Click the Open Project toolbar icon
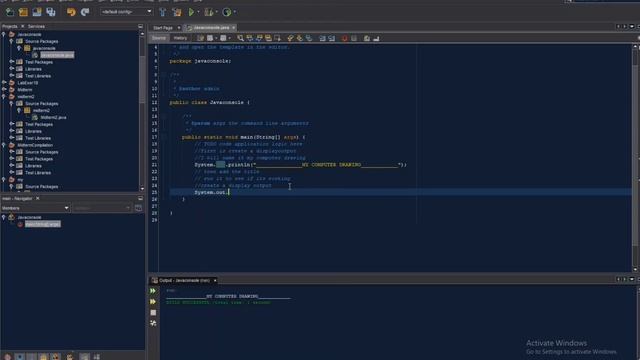The image size is (640, 360). (37, 12)
